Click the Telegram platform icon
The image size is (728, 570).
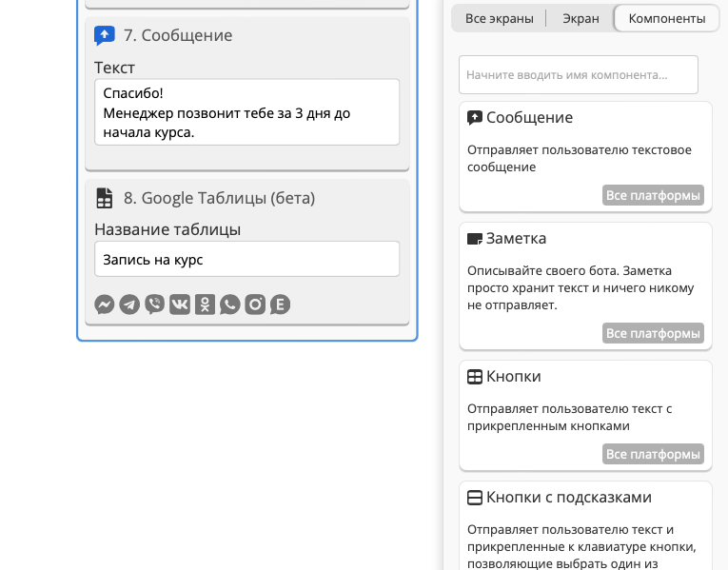129,305
